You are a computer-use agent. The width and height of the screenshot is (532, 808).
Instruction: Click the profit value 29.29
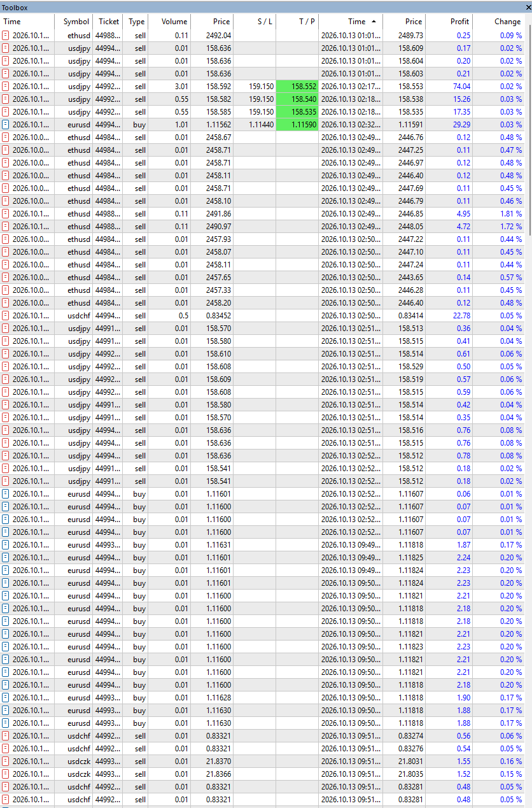462,125
